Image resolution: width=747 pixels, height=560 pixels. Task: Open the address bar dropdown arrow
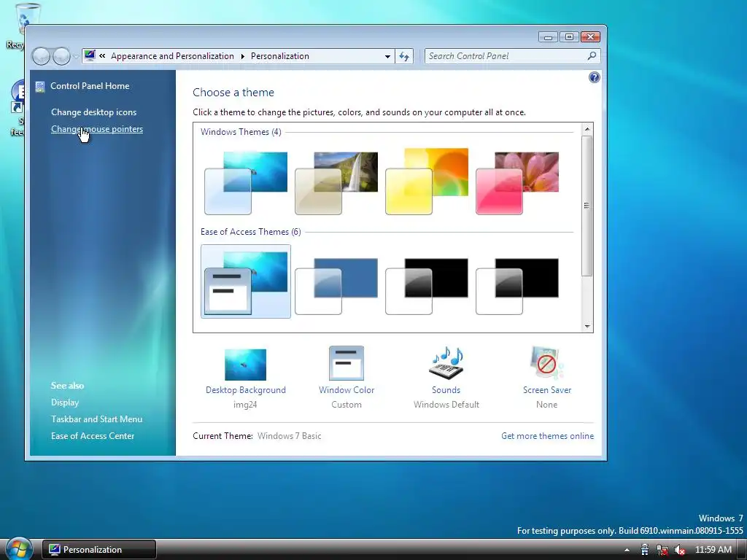coord(387,57)
